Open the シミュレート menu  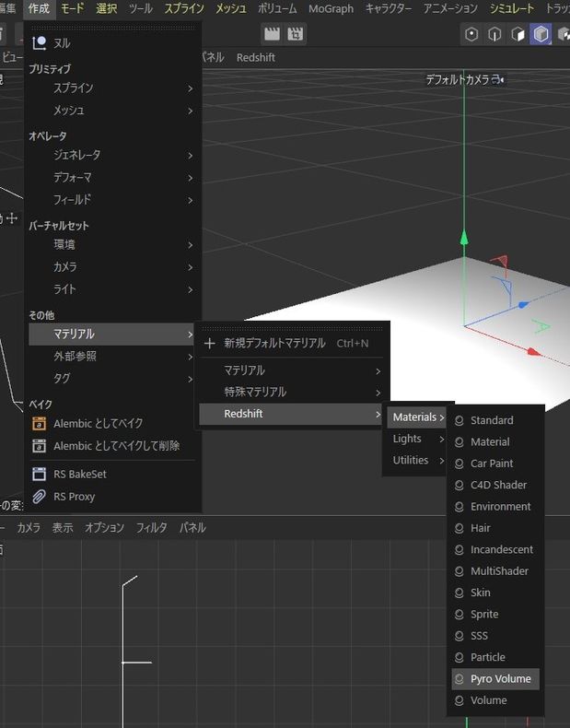click(512, 8)
